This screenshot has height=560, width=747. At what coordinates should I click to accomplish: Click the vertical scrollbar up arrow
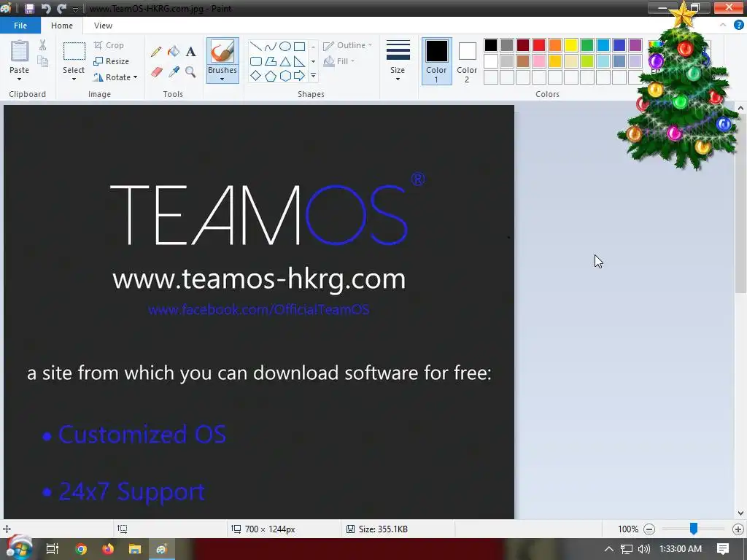[x=740, y=109]
